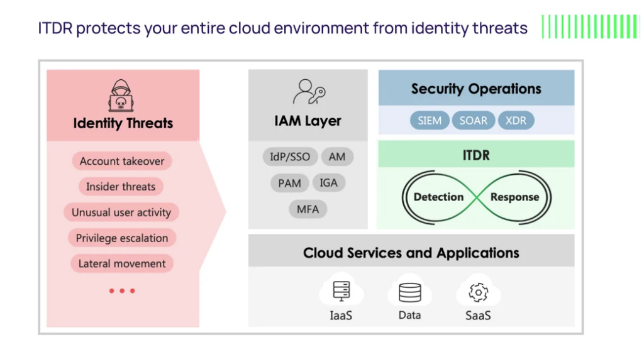Click the IAM Layer heading
Screen dimensions: 644x364
point(308,121)
